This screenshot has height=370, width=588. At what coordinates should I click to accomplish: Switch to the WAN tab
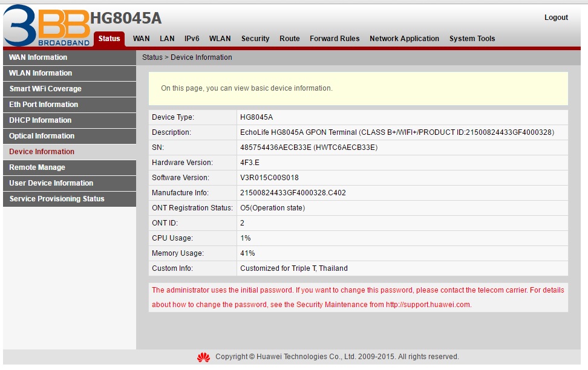(141, 39)
